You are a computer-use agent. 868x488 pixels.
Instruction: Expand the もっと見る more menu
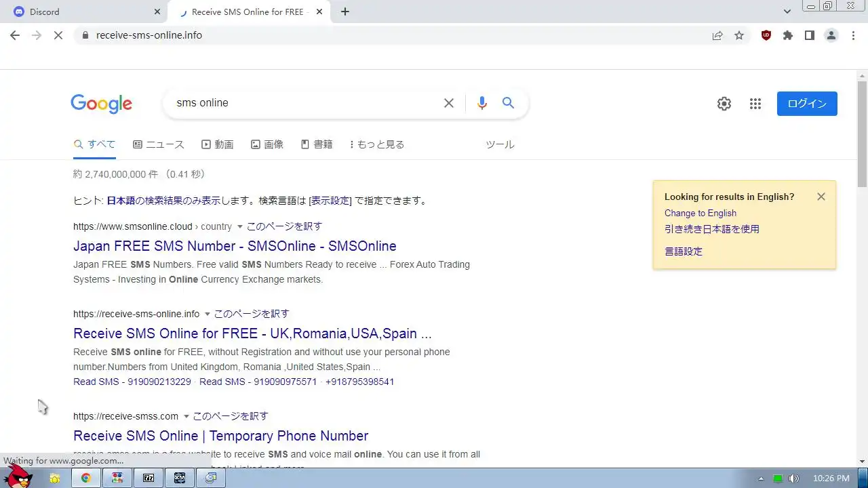(x=377, y=144)
